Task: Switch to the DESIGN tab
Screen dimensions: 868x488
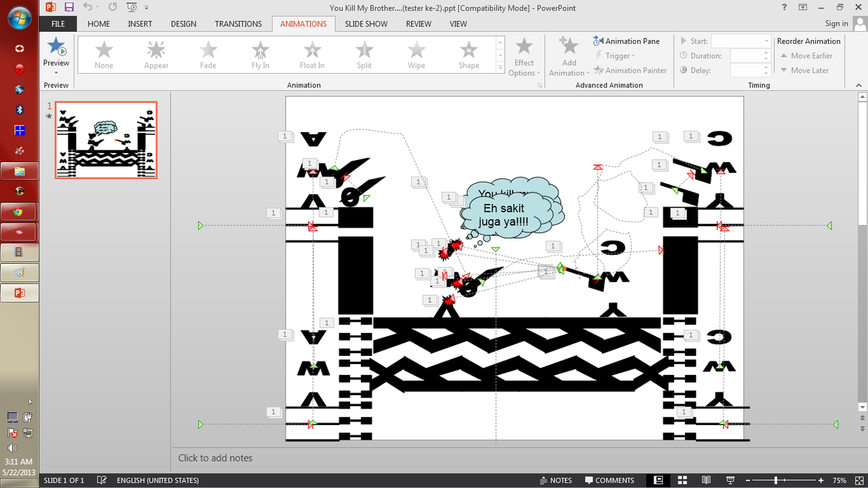Action: click(x=184, y=24)
